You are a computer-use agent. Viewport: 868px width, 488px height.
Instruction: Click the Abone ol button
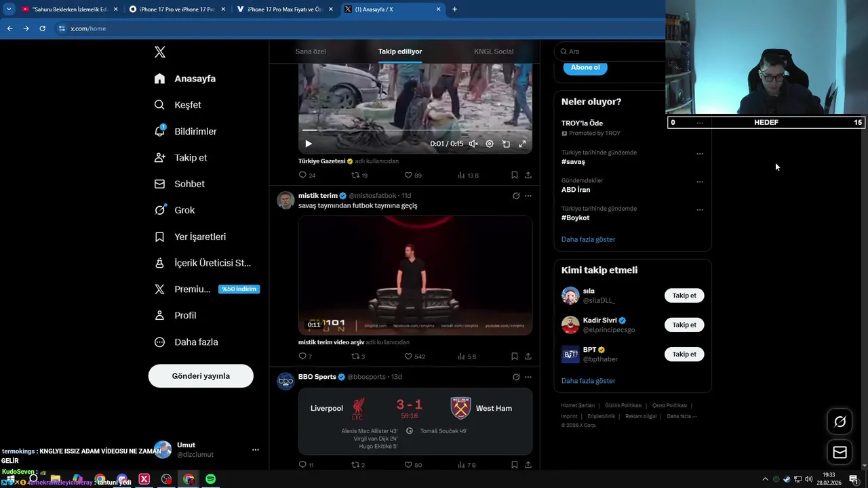[585, 68]
